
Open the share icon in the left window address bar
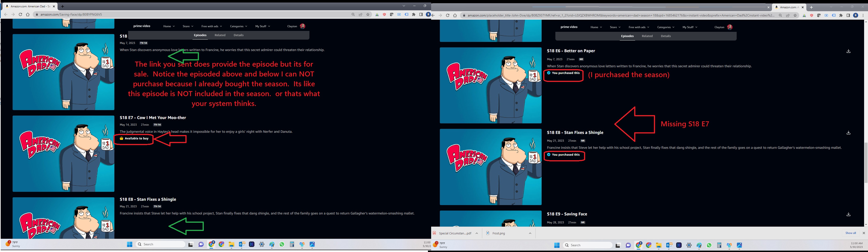click(x=361, y=14)
